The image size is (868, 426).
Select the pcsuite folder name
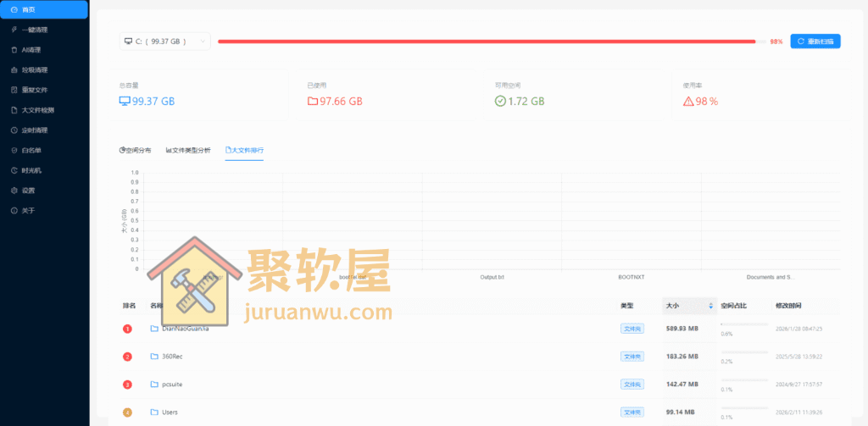(x=172, y=384)
